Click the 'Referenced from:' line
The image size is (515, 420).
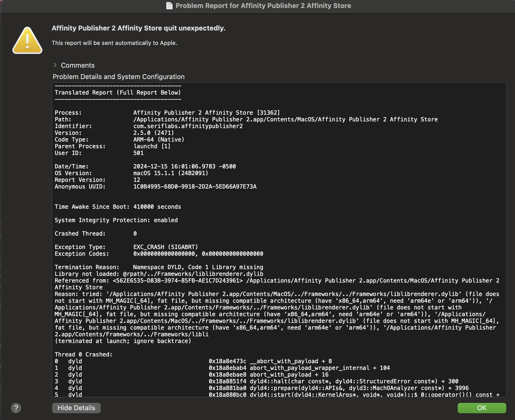[x=277, y=284]
